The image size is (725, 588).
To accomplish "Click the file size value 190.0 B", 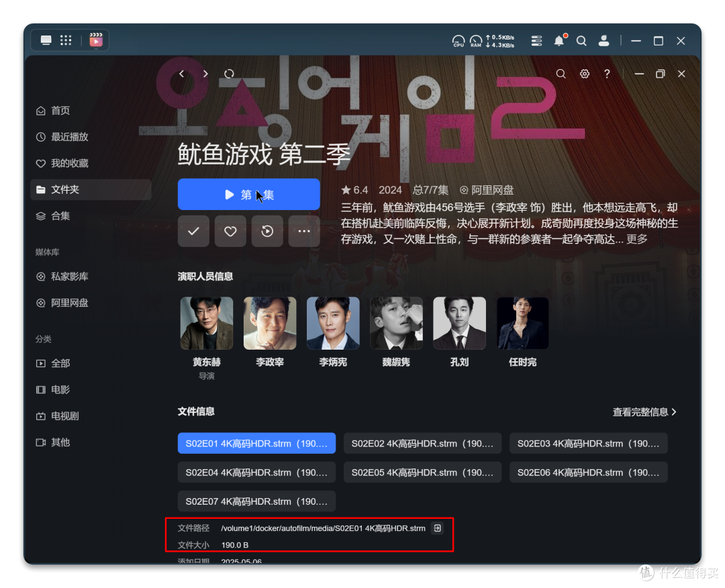I will [x=235, y=545].
